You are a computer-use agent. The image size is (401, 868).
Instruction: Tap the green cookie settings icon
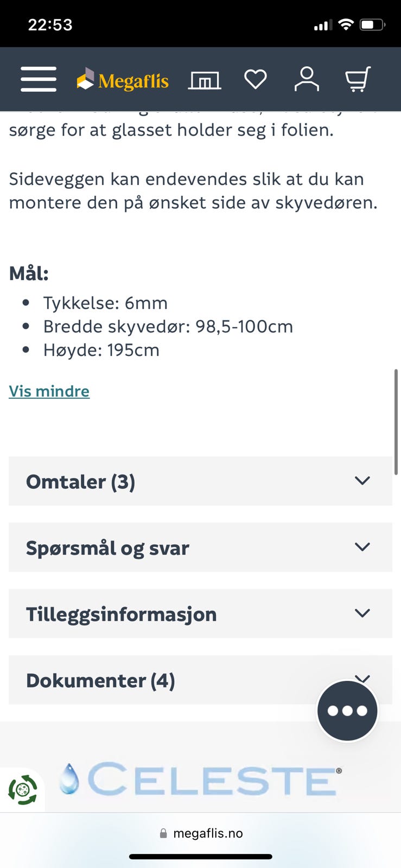[x=23, y=790]
